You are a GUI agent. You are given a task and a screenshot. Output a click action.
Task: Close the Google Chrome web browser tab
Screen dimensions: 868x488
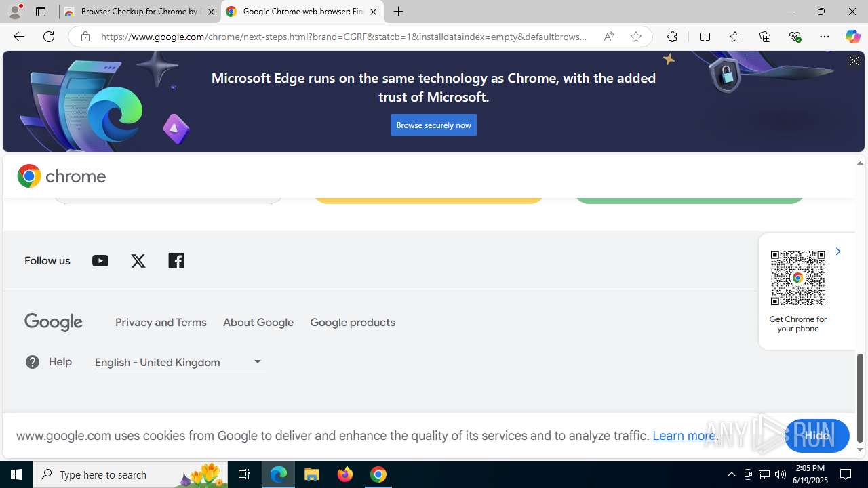(373, 12)
